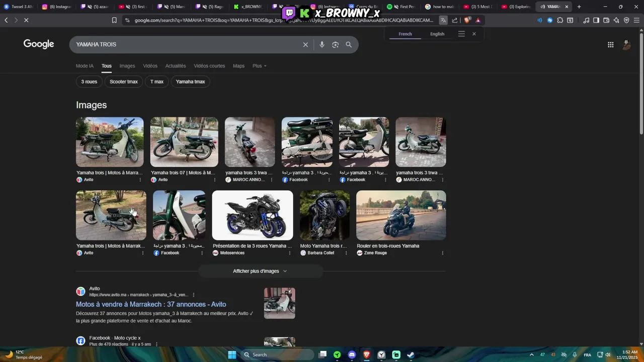Click the address bar URL
Viewport: 644px width, 362px height.
283,20
